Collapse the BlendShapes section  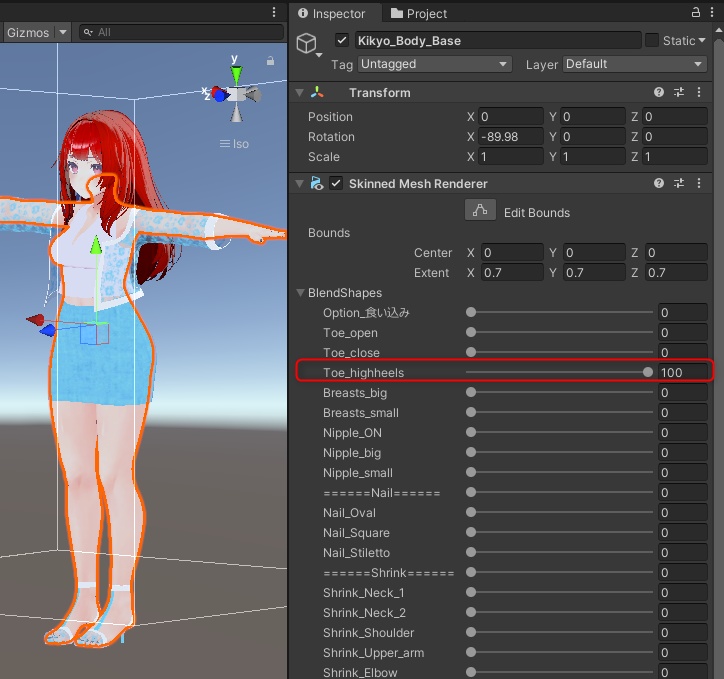click(x=301, y=293)
